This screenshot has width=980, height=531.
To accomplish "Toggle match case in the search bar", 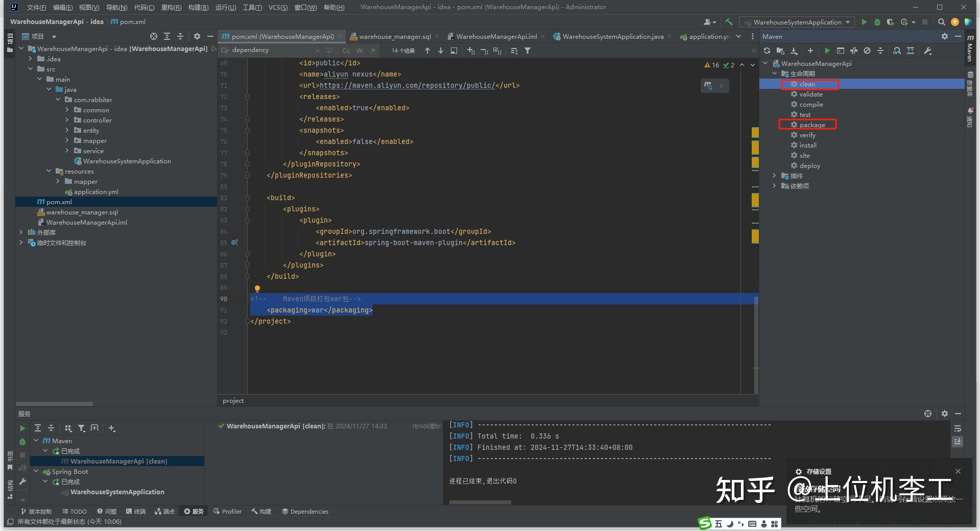I will tap(346, 51).
